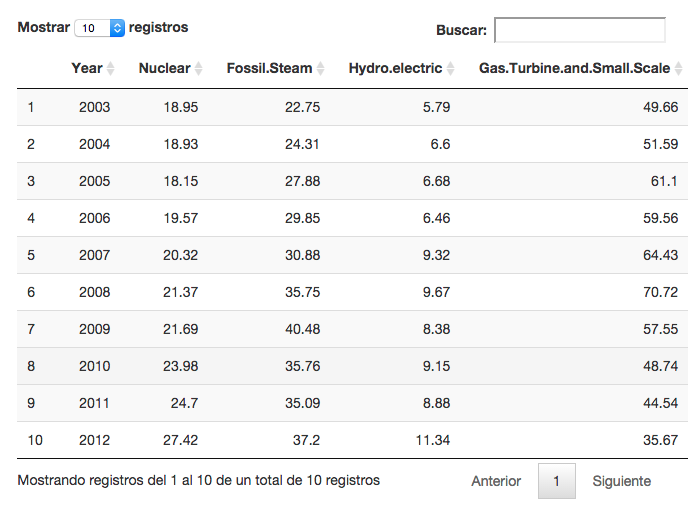
Task: Click page 1 pagination button
Action: point(557,481)
